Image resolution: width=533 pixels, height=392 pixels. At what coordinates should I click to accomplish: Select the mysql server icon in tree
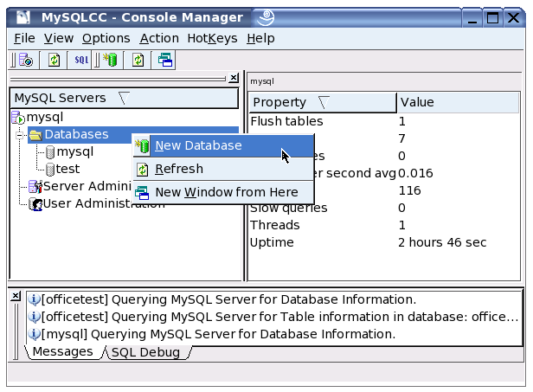tap(18, 117)
